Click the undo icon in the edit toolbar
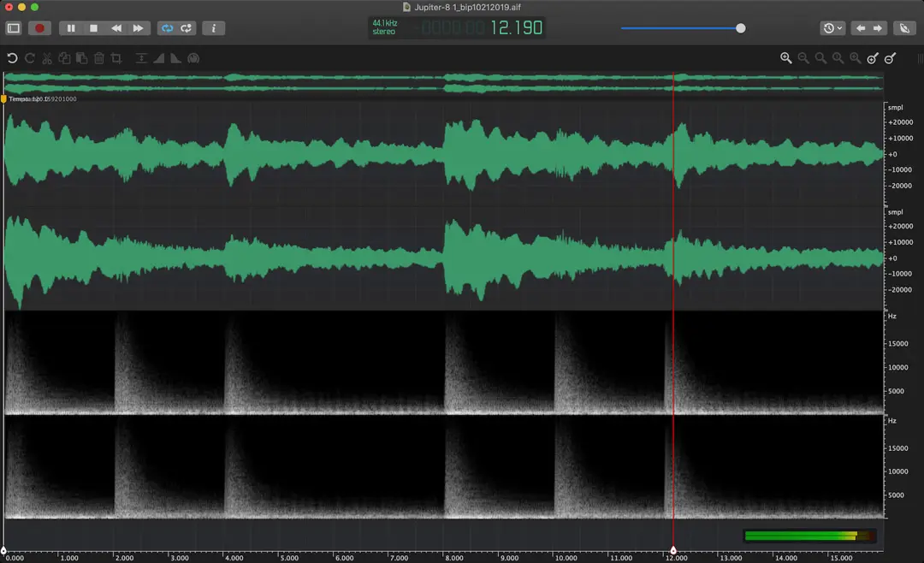The image size is (924, 563). 12,58
